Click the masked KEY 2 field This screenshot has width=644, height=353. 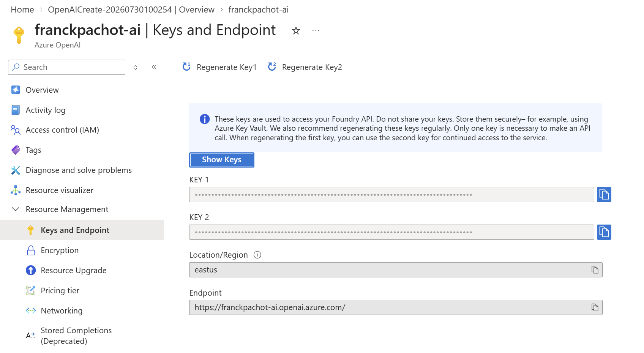[x=391, y=232]
